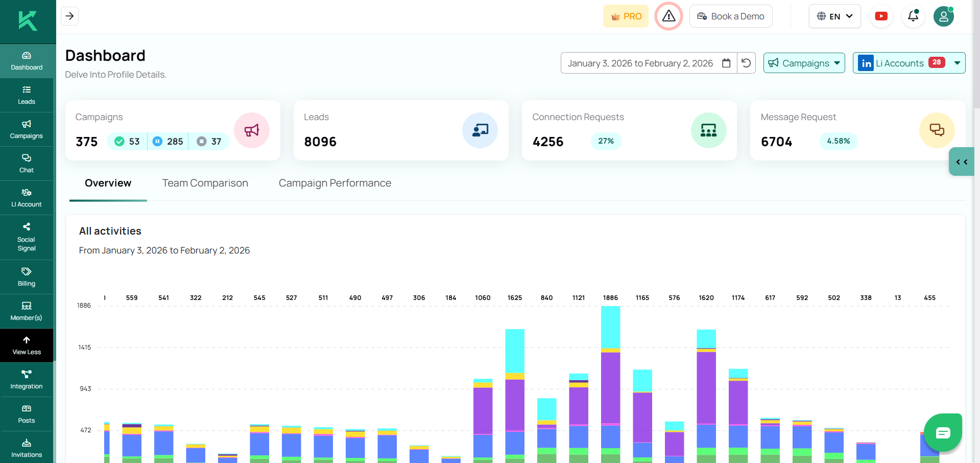
Task: Open the Integration sidebar item
Action: coord(27,380)
